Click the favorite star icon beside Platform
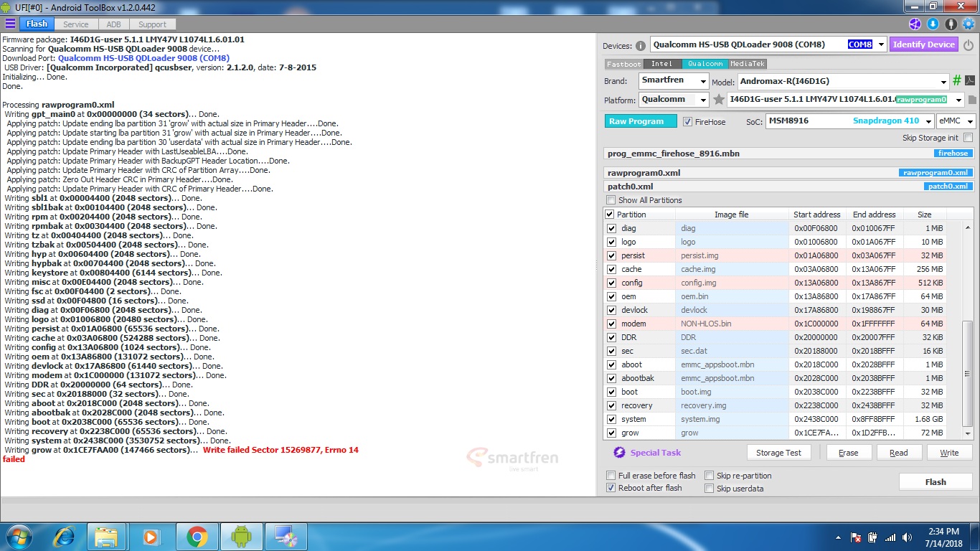980x551 pixels. [718, 100]
